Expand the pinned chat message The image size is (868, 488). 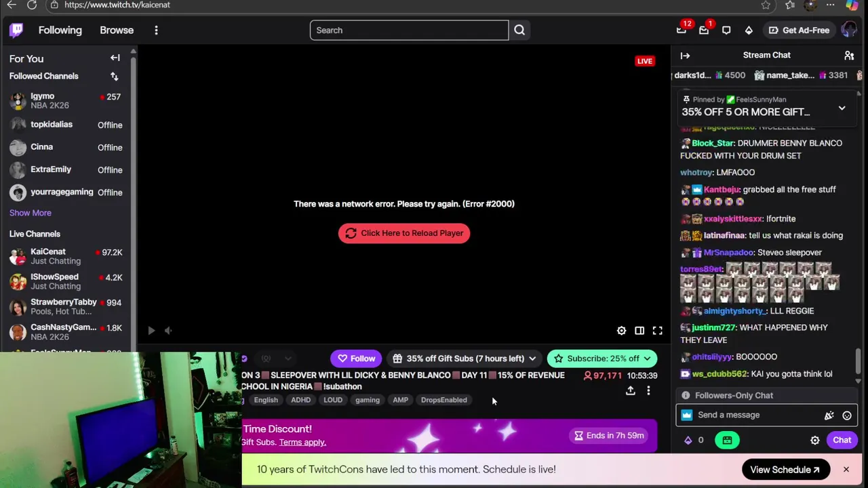pyautogui.click(x=842, y=108)
